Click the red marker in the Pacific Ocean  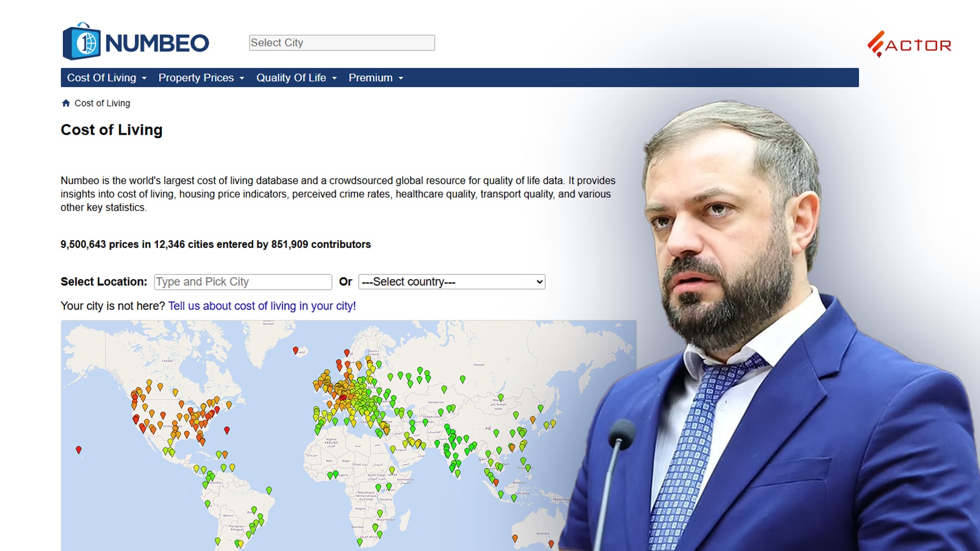click(79, 450)
